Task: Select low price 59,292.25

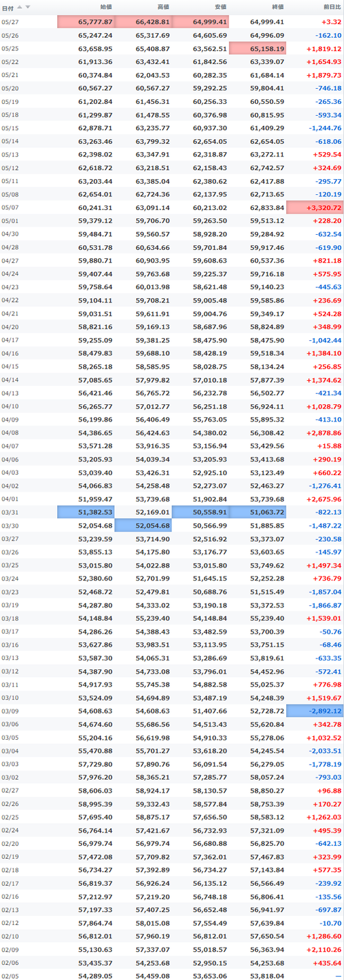Action: tap(210, 88)
